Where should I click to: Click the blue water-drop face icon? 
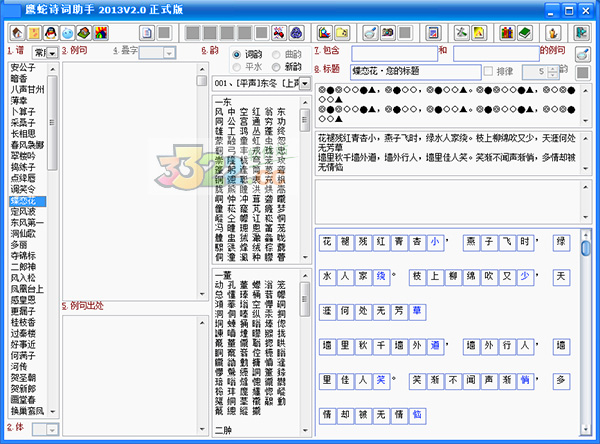coord(68,33)
